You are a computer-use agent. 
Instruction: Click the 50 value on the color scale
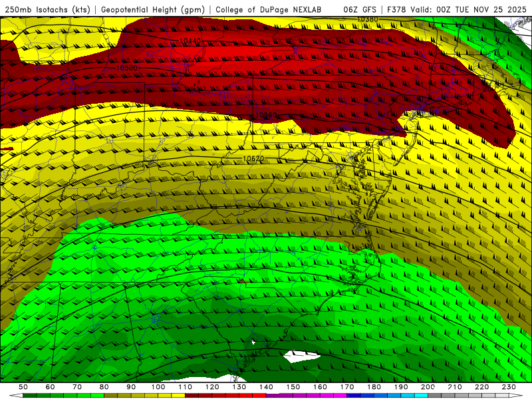coord(23,387)
